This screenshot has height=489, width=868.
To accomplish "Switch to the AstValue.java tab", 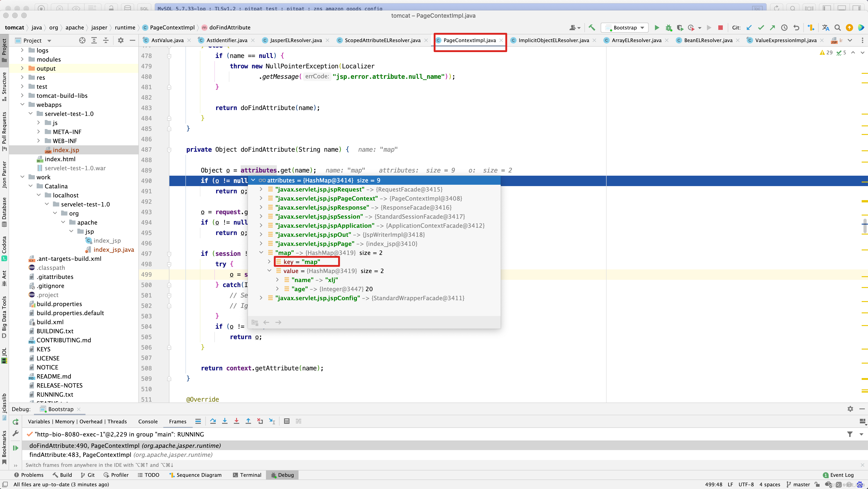I will 167,41.
